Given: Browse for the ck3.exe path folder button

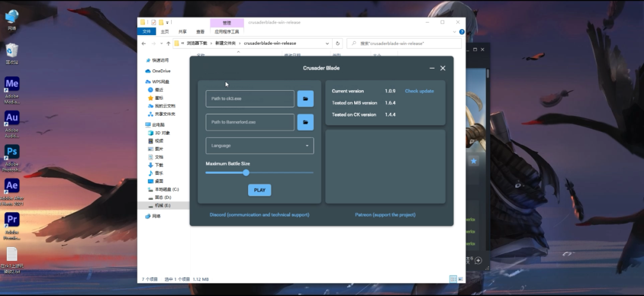Looking at the screenshot, I should click(305, 98).
